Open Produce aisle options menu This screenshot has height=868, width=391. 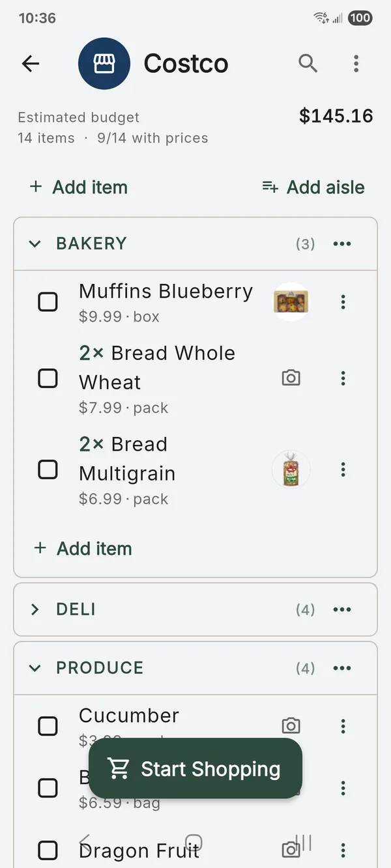click(342, 668)
